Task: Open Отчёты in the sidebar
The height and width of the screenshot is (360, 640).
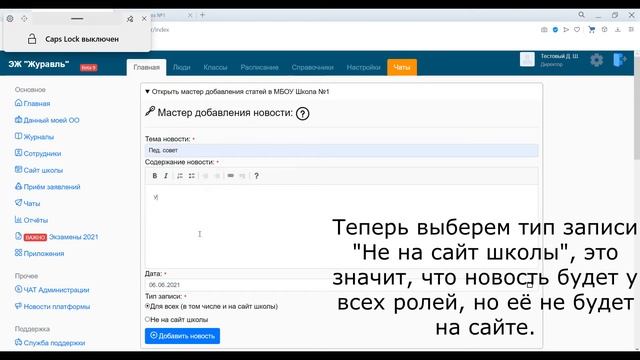Action: coord(31,220)
